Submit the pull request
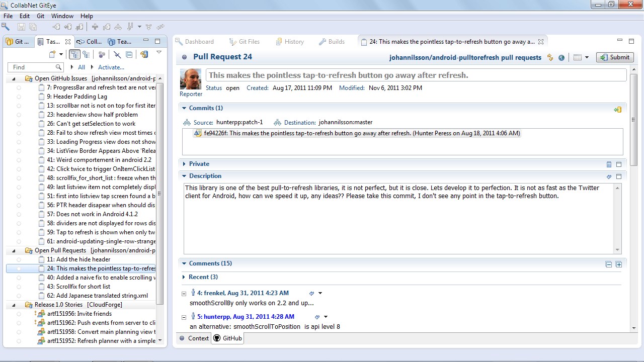The image size is (644, 362). [x=615, y=57]
